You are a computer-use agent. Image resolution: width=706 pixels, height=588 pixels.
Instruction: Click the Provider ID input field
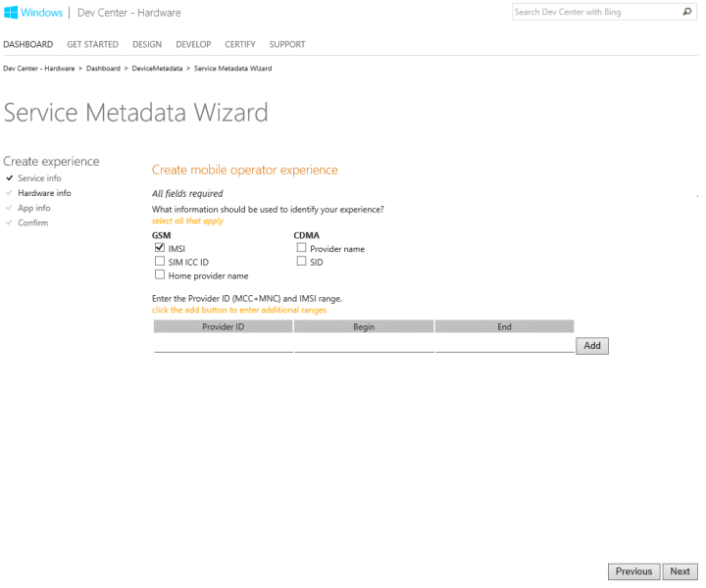click(x=224, y=345)
